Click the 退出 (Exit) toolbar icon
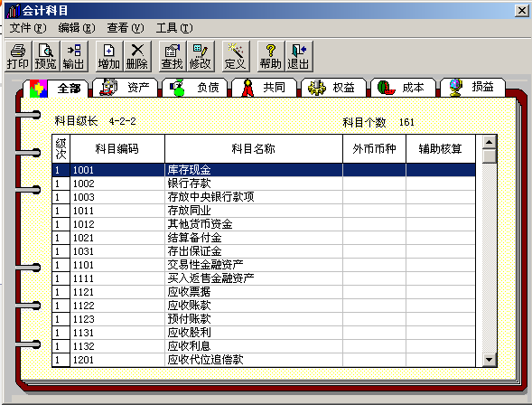 pyautogui.click(x=299, y=56)
